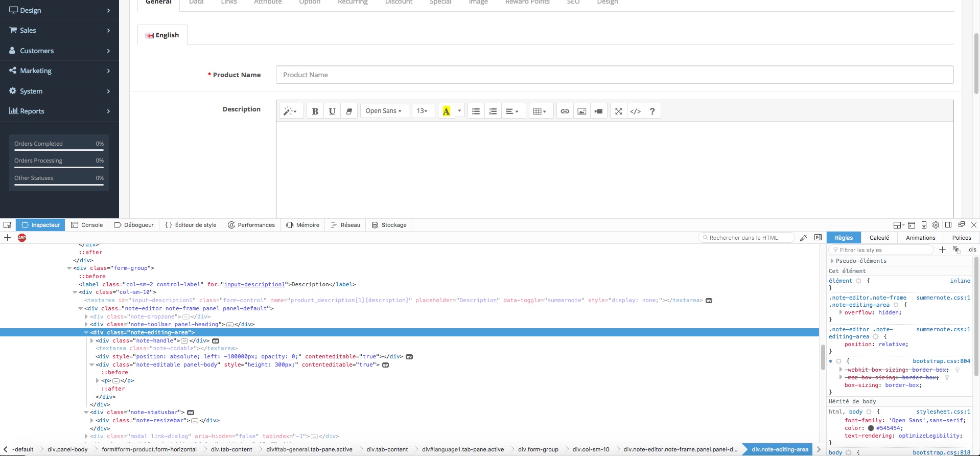Apply the yellow highlight font color
This screenshot has width=980, height=456.
446,111
